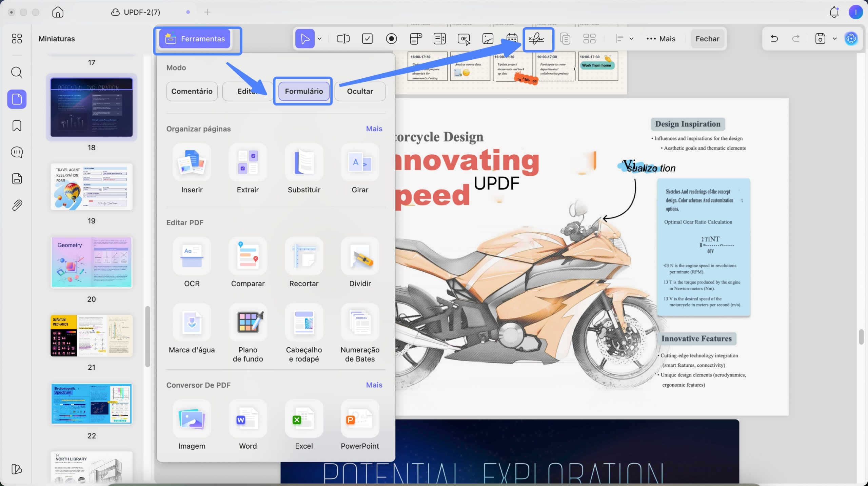The width and height of the screenshot is (868, 486).
Task: Add an OK button form field
Action: (464, 39)
